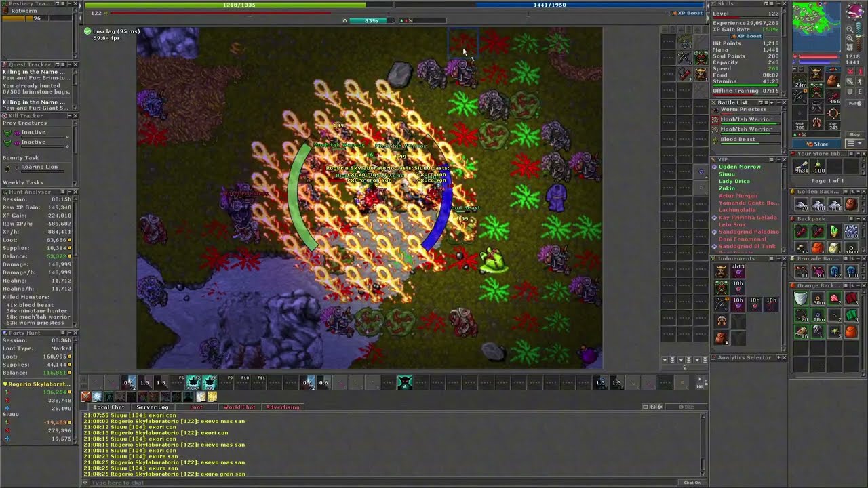Viewport: 868px width, 488px height.
Task: Select the 9h34 scroll in Store Inbox
Action: (801, 166)
